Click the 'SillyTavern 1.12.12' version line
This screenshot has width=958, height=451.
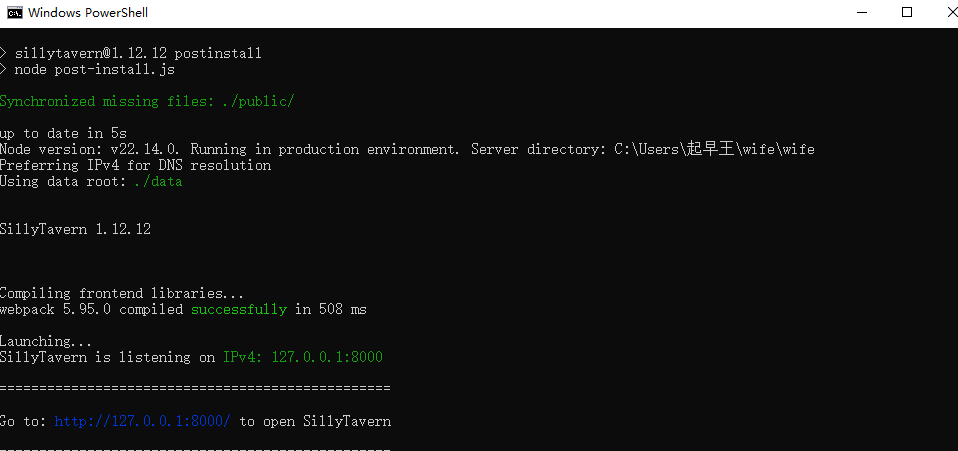[x=75, y=229]
